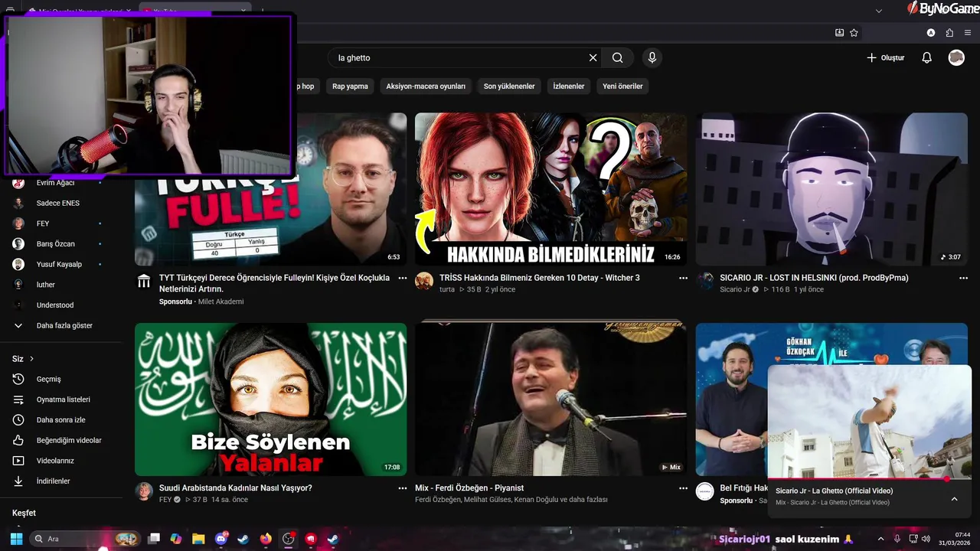Open more options for TYT Türkçeyi video

click(403, 278)
